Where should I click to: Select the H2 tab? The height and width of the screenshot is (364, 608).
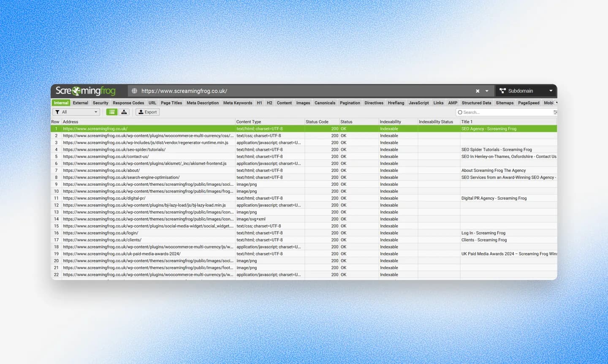(269, 103)
